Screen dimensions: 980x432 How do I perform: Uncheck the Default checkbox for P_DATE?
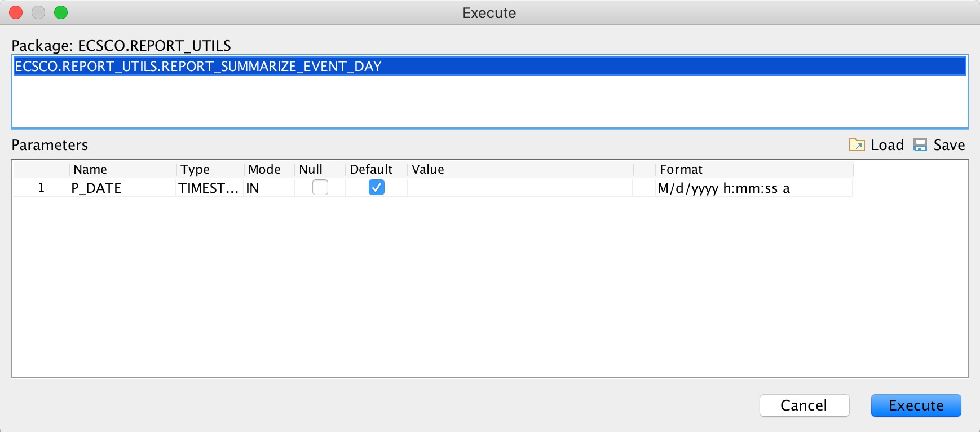click(376, 187)
